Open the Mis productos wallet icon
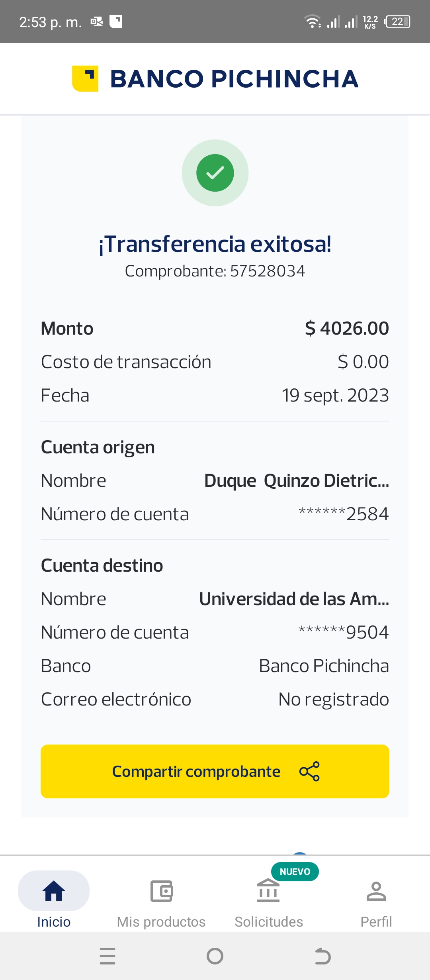The image size is (430, 980). [161, 891]
